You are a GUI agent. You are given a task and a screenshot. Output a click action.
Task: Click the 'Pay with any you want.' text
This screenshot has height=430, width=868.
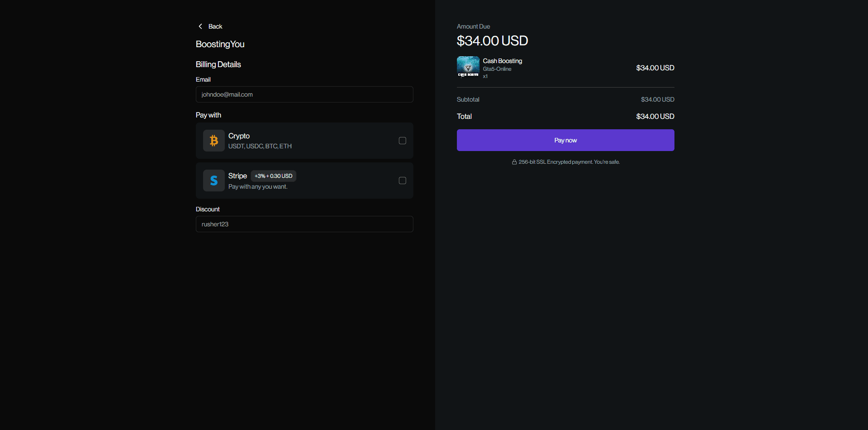pos(258,186)
